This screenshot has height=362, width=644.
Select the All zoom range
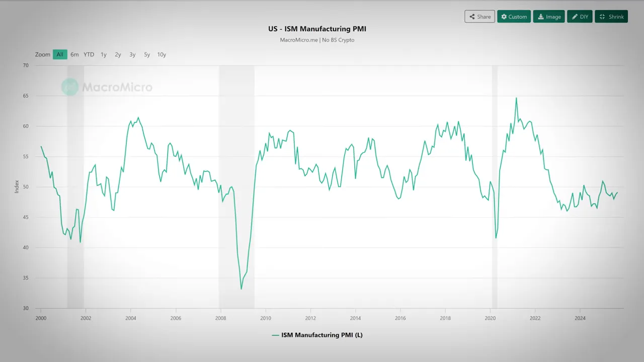click(x=60, y=54)
